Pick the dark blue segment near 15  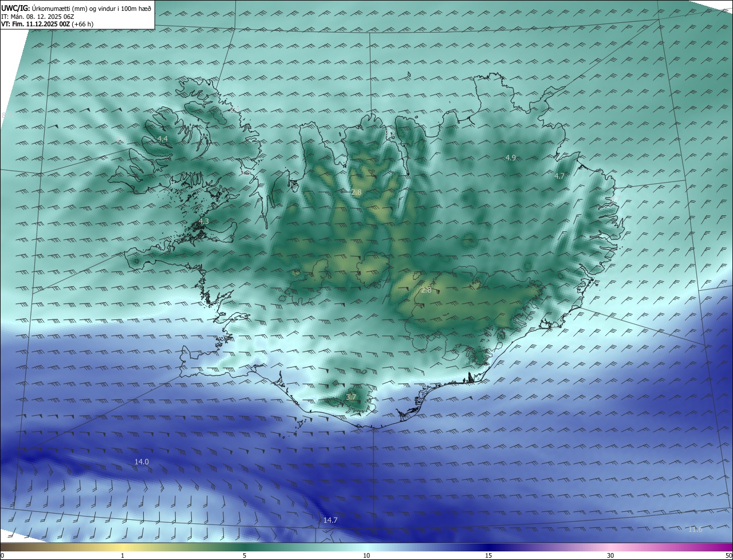(x=488, y=547)
